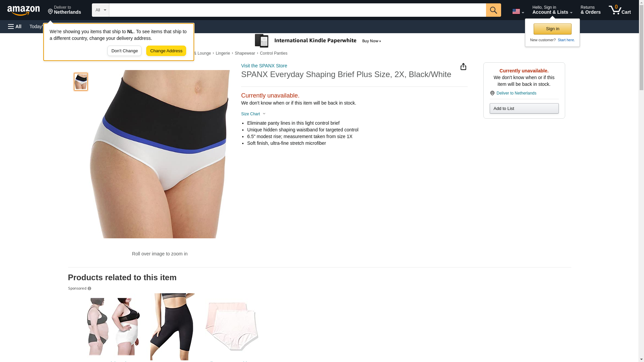Select the Shapewear breadcrumb
The height and width of the screenshot is (362, 644).
pyautogui.click(x=245, y=53)
